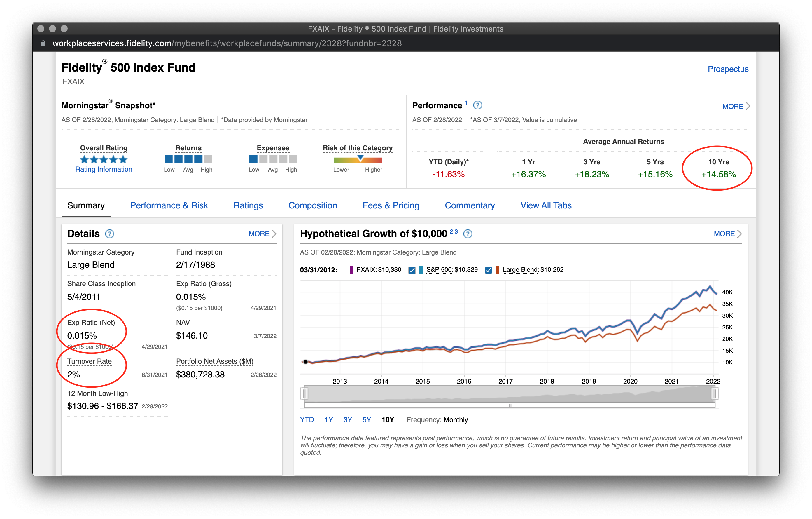Click the chart range slider's left handle
The height and width of the screenshot is (519, 812).
point(304,393)
